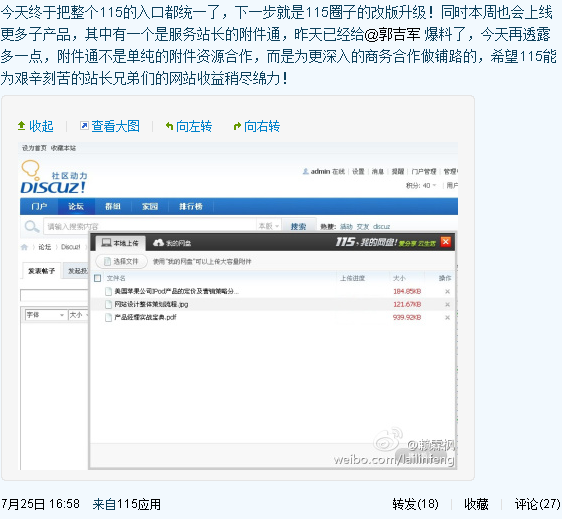This screenshot has height=519, width=562.
Task: Click the 7月25日 16:58 timestamp
Action: [40, 504]
